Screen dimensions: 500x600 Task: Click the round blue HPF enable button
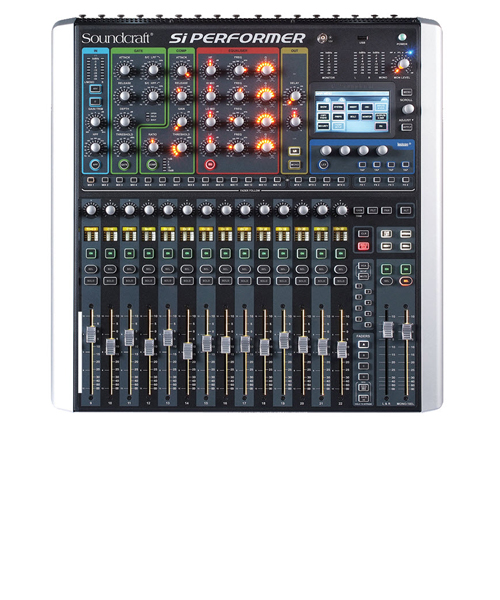coord(95,165)
